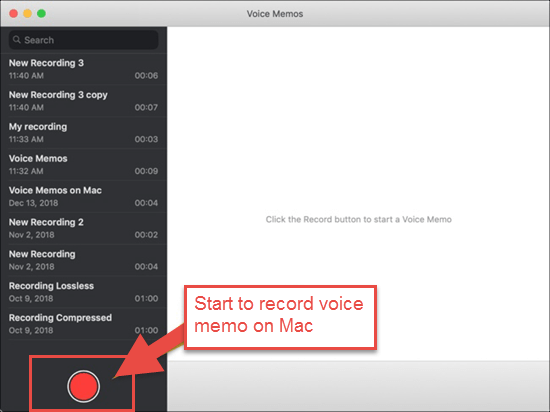Open the Recording Lossless memo

[83, 292]
